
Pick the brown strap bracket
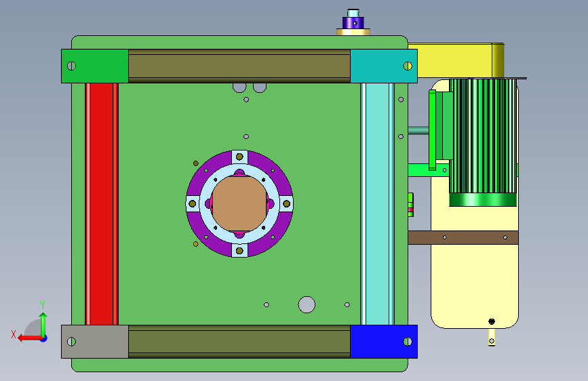463,238
